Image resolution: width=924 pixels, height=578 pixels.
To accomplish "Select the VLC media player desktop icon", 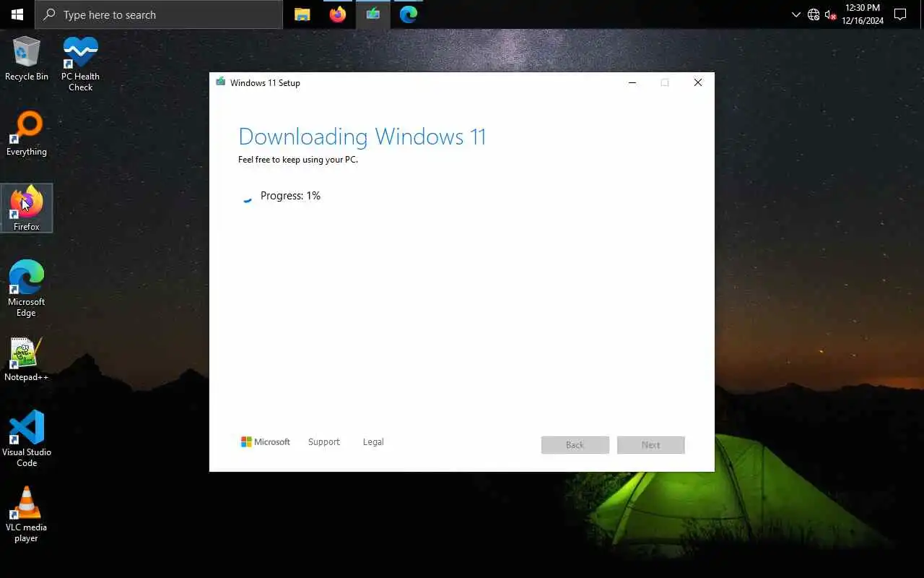I will (x=27, y=514).
